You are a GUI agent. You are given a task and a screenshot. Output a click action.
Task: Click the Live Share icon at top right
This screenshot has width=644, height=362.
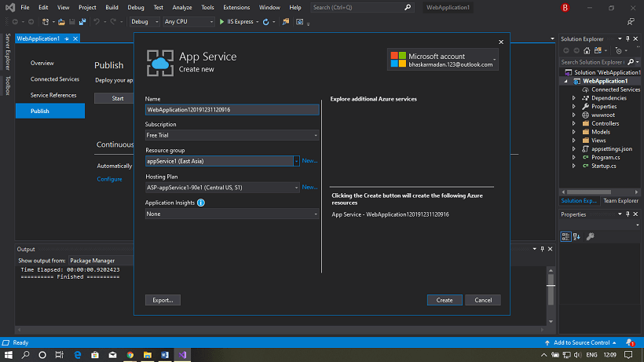tap(631, 22)
